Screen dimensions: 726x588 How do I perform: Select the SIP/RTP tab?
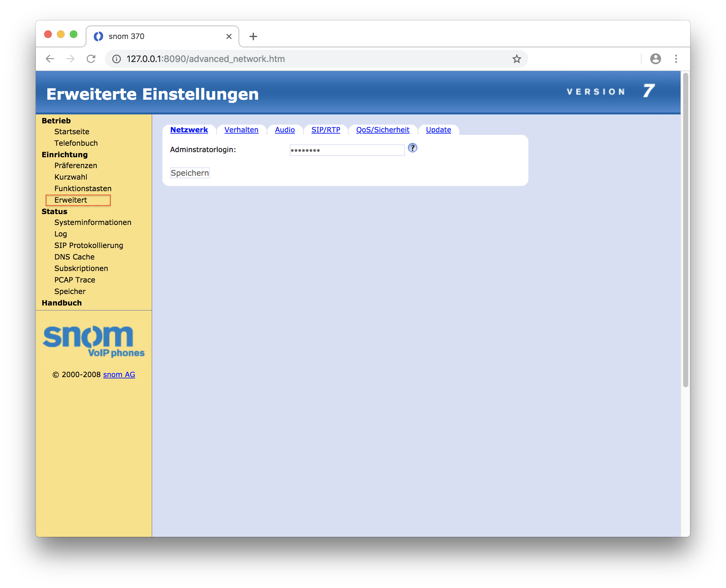[x=325, y=130]
